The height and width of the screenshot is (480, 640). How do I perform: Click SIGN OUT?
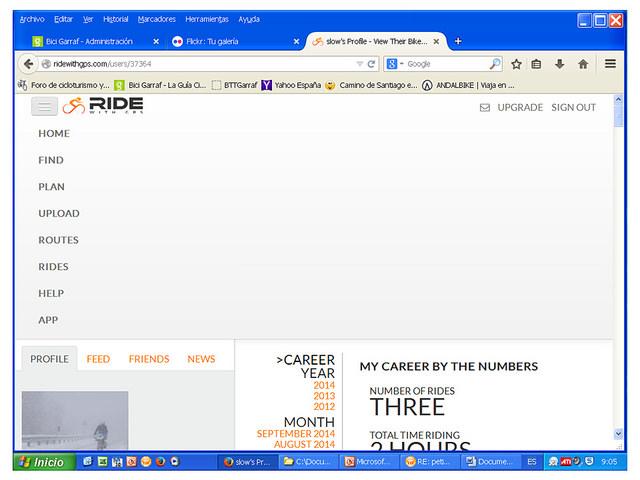(x=573, y=108)
